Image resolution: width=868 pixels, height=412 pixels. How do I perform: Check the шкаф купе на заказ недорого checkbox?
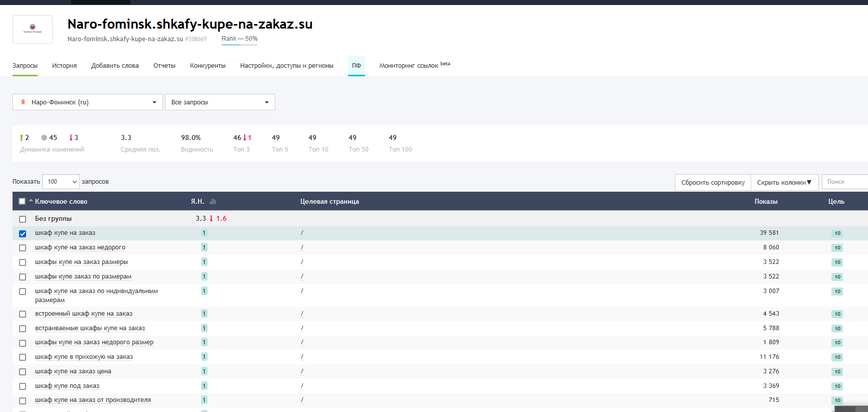pos(23,248)
